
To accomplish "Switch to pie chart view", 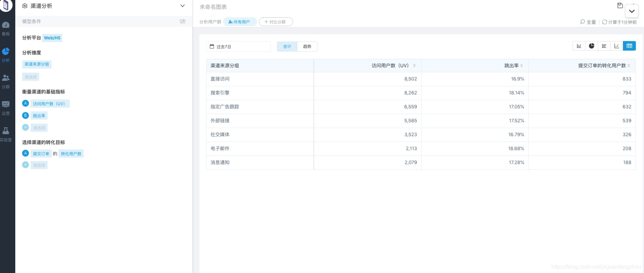I will click(x=592, y=46).
